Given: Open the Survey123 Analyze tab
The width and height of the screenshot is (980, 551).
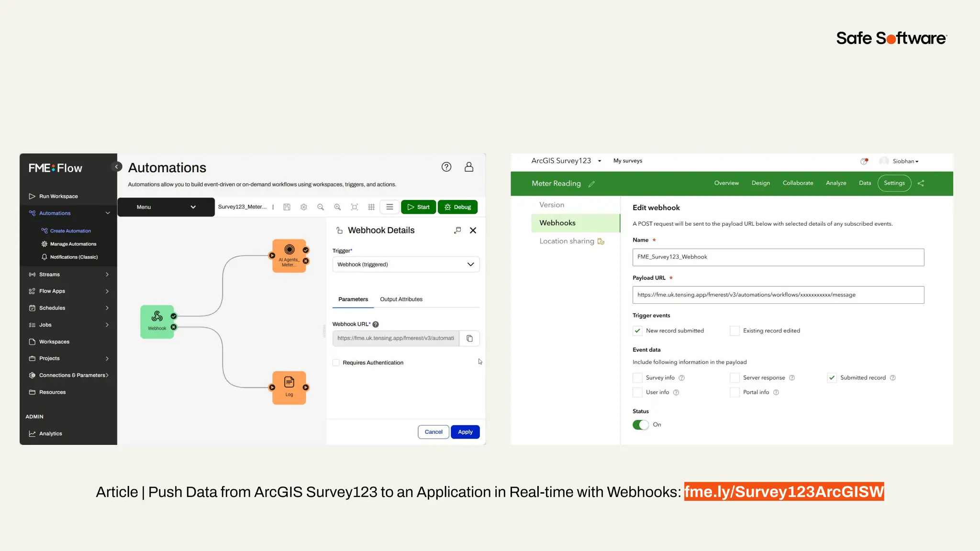Looking at the screenshot, I should click(836, 183).
